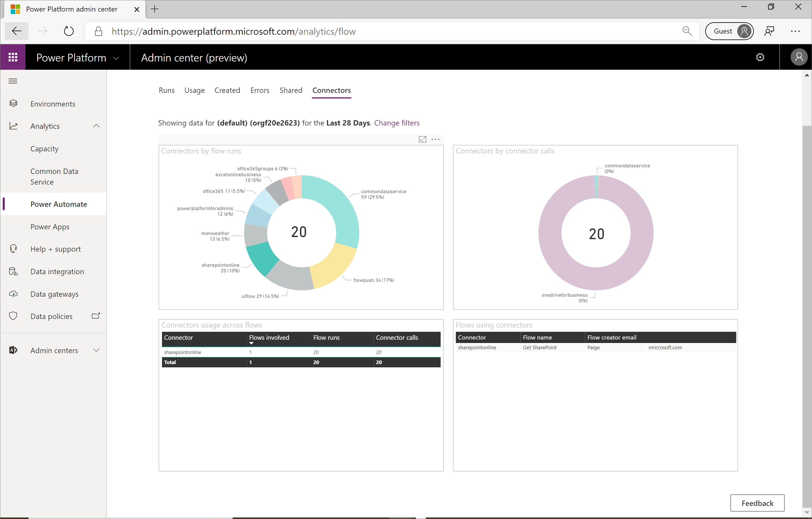The height and width of the screenshot is (519, 812).
Task: Click the Change filters link
Action: 397,123
